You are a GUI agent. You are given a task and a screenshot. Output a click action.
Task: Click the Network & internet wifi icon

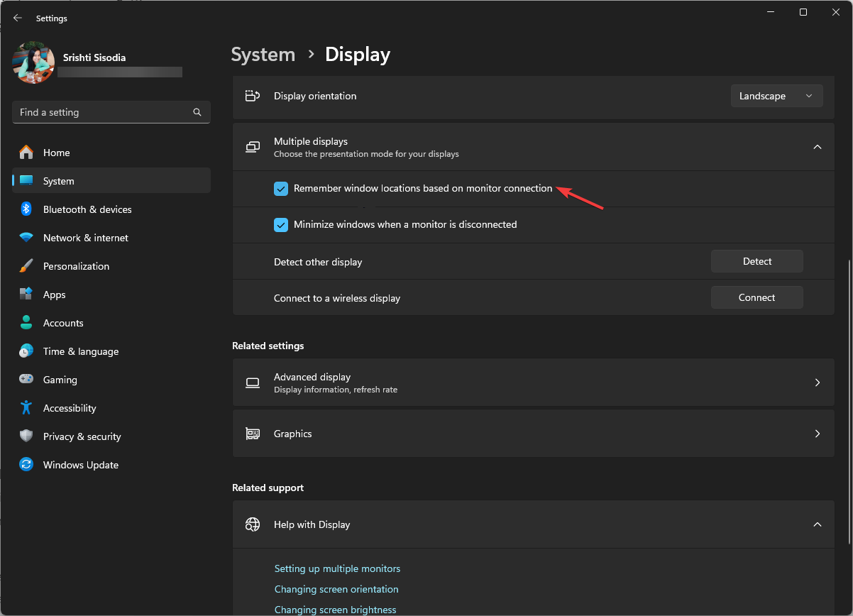26,238
